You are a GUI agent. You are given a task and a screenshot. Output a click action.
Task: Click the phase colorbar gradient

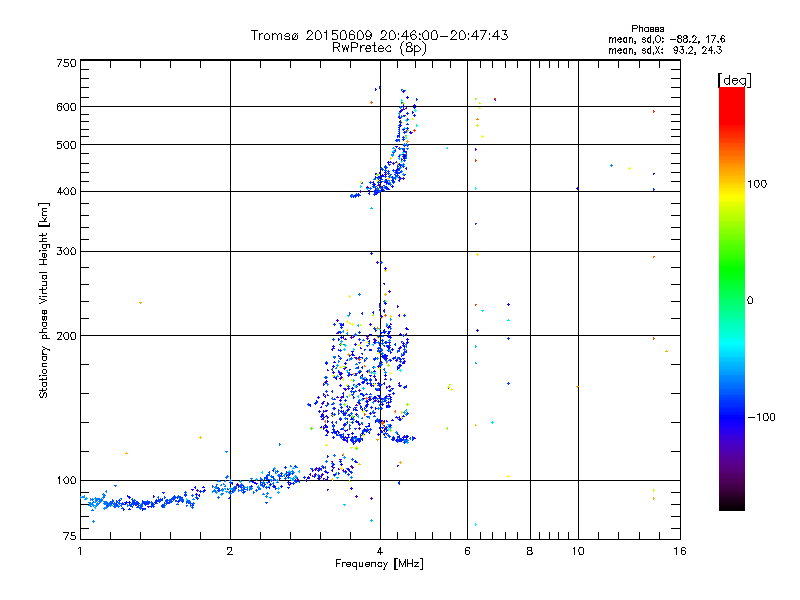[x=732, y=298]
